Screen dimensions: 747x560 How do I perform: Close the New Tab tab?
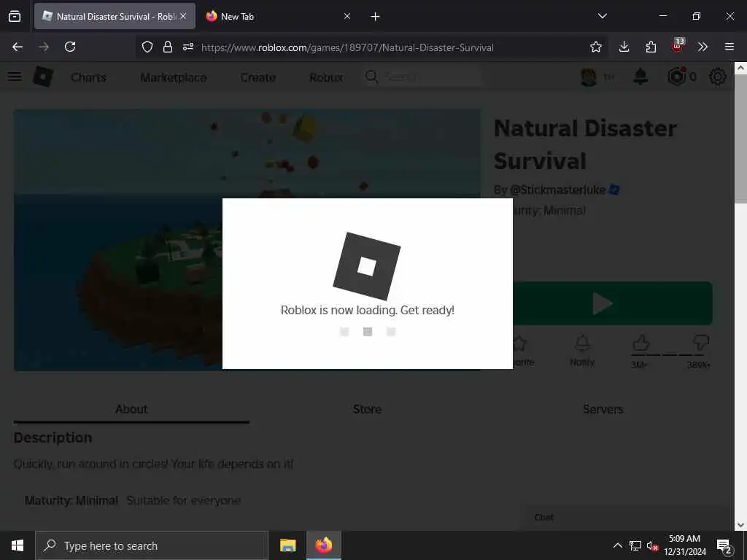coord(347,16)
